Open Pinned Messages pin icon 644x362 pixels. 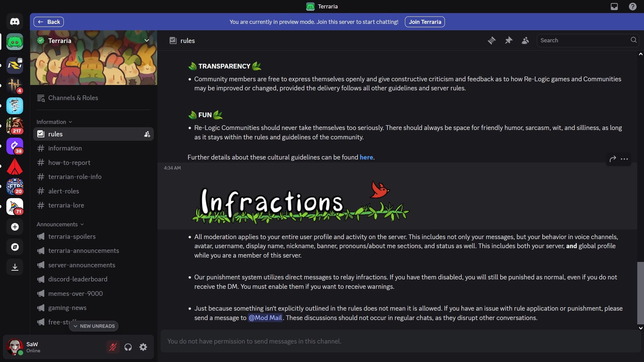(509, 40)
